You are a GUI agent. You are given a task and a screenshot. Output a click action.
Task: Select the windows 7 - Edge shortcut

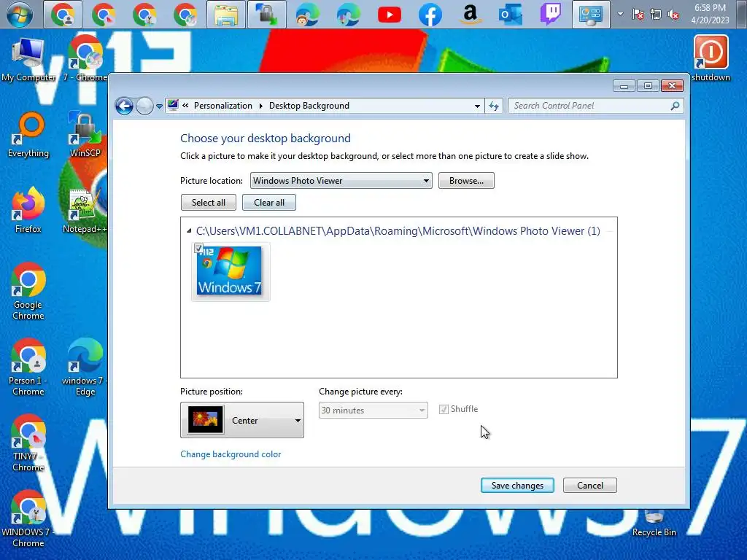85,367
